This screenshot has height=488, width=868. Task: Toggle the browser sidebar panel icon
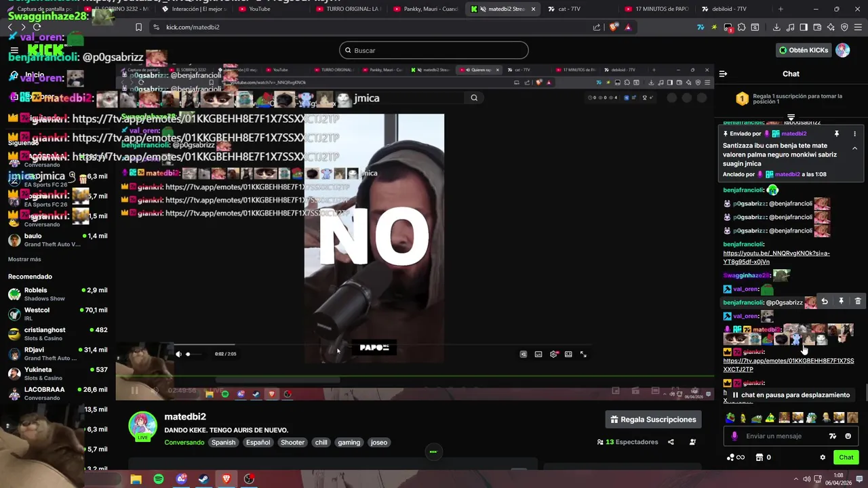click(x=804, y=27)
